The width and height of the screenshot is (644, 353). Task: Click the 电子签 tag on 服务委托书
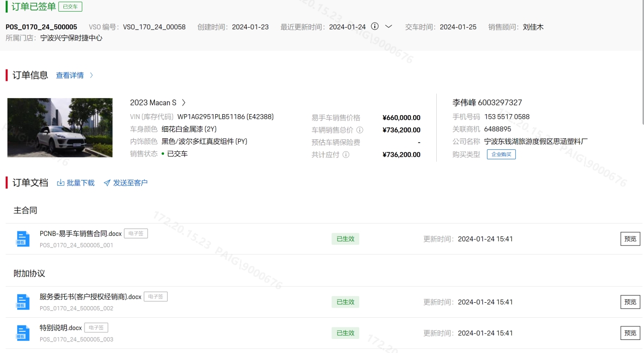click(155, 297)
